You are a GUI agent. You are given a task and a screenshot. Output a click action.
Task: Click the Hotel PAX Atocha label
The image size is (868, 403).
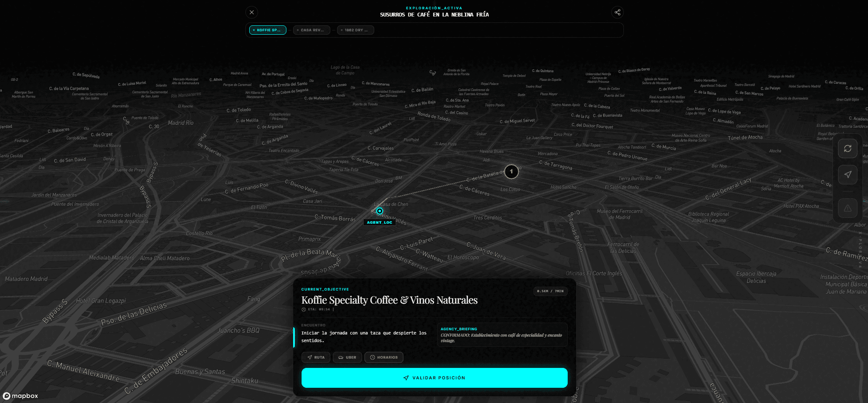click(x=801, y=206)
